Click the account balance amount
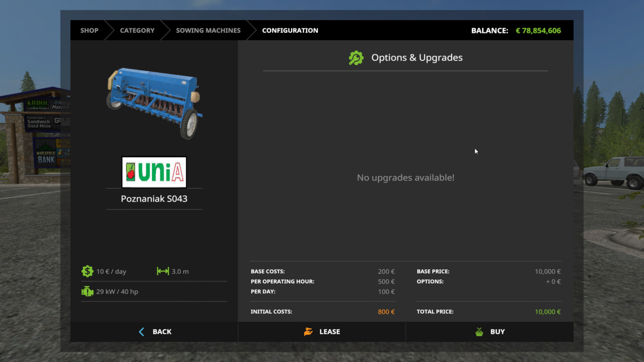The width and height of the screenshot is (644, 362). pyautogui.click(x=538, y=31)
